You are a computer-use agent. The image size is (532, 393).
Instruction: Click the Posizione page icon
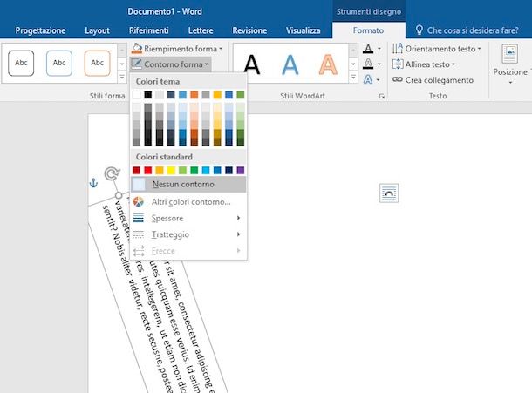click(x=509, y=54)
